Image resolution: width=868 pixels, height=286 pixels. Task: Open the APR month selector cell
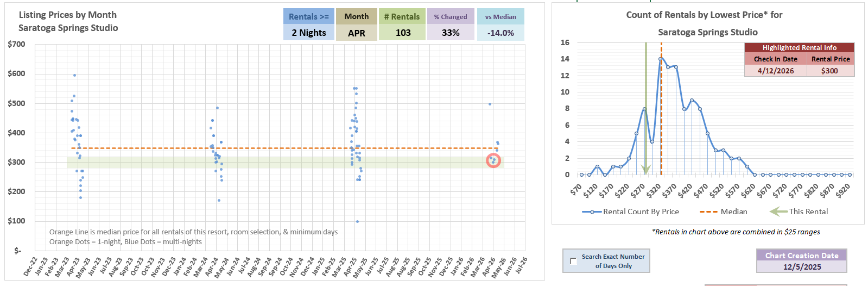(x=356, y=33)
